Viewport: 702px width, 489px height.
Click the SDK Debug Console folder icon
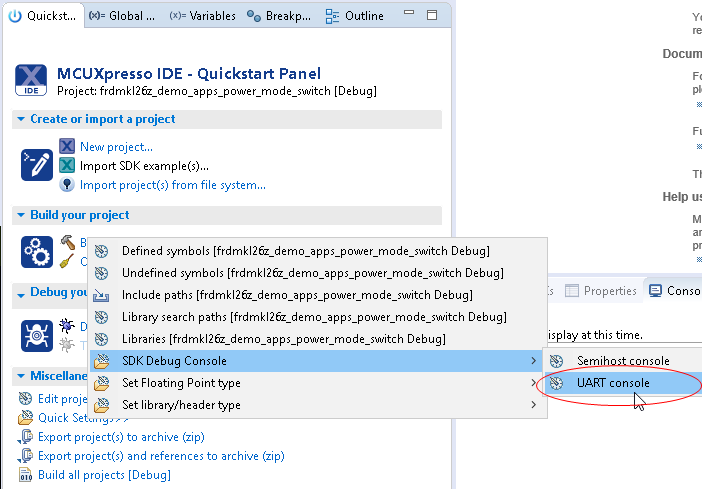tap(102, 361)
